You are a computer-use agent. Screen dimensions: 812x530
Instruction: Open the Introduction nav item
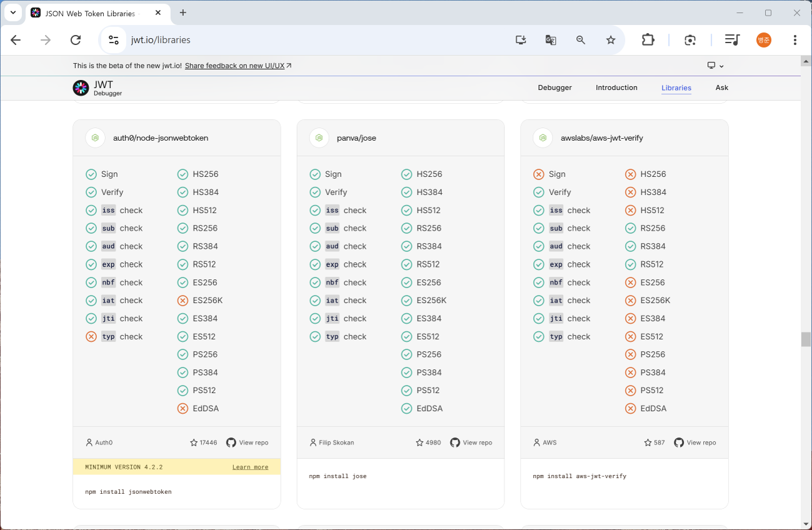click(x=616, y=88)
